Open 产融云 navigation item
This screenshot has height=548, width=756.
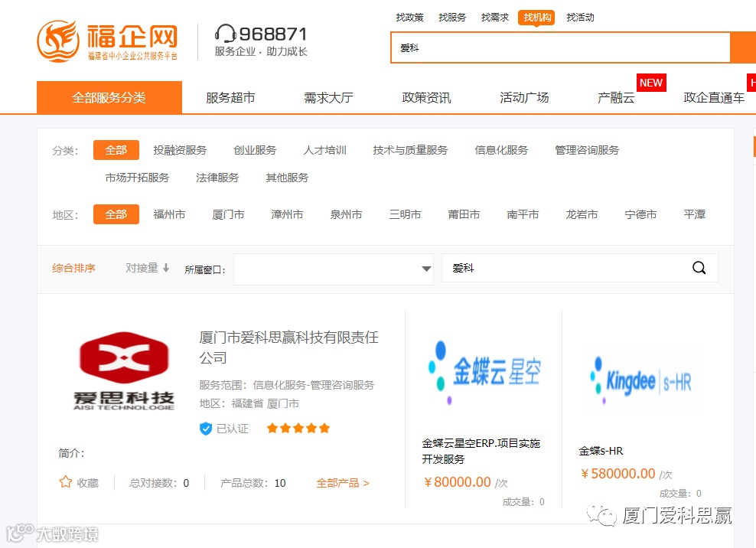(x=616, y=97)
